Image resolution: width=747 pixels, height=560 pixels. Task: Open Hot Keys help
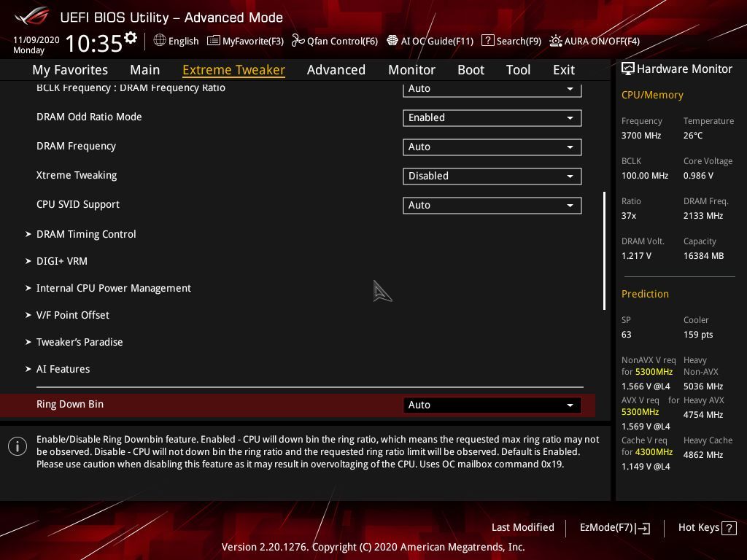[707, 528]
